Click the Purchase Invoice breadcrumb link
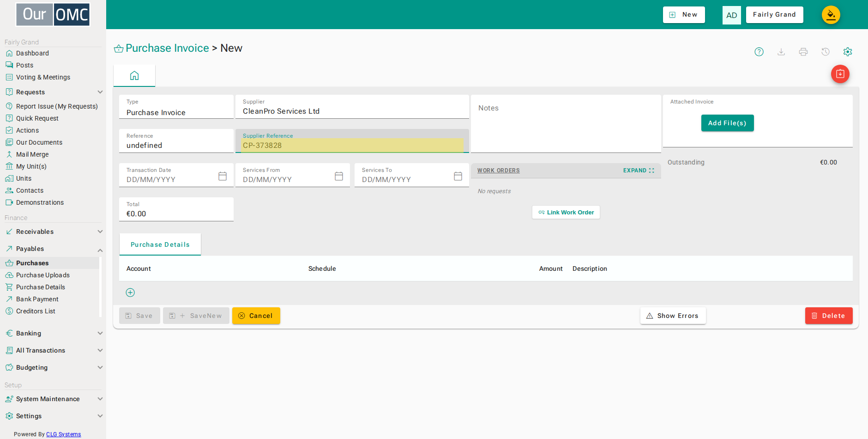 point(167,48)
